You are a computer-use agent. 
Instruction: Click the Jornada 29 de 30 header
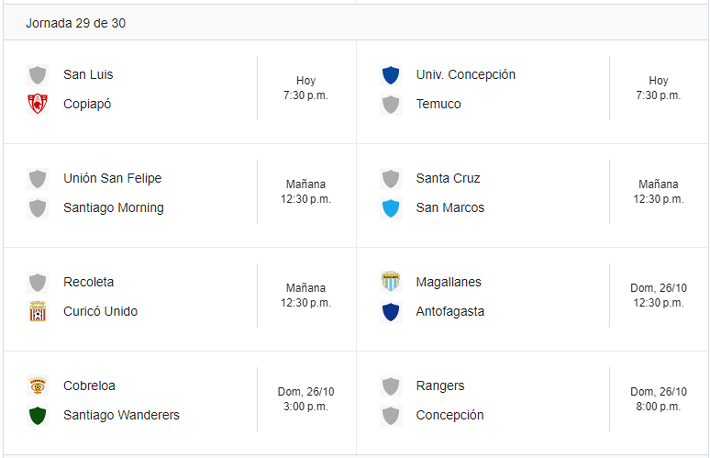pyautogui.click(x=76, y=22)
